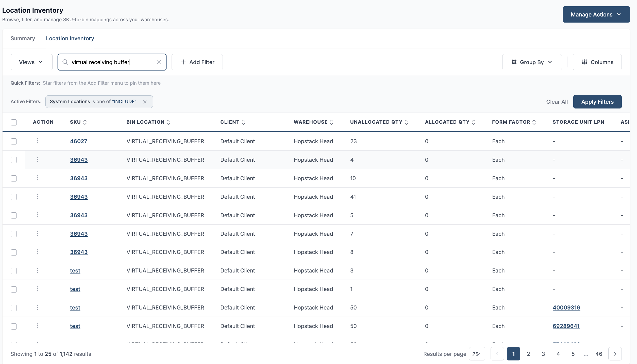Open SKU 36943 link in quantity 8 row

pyautogui.click(x=79, y=252)
